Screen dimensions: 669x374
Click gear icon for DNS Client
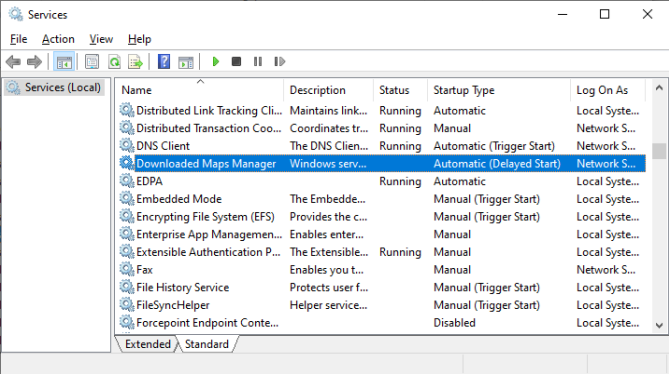[126, 146]
